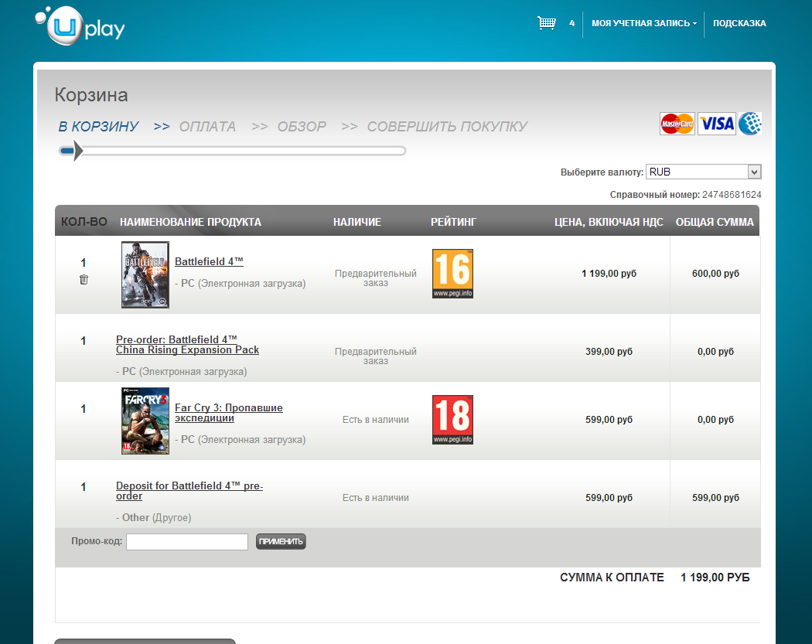Click the РЕЙТИНГ column header

(453, 222)
